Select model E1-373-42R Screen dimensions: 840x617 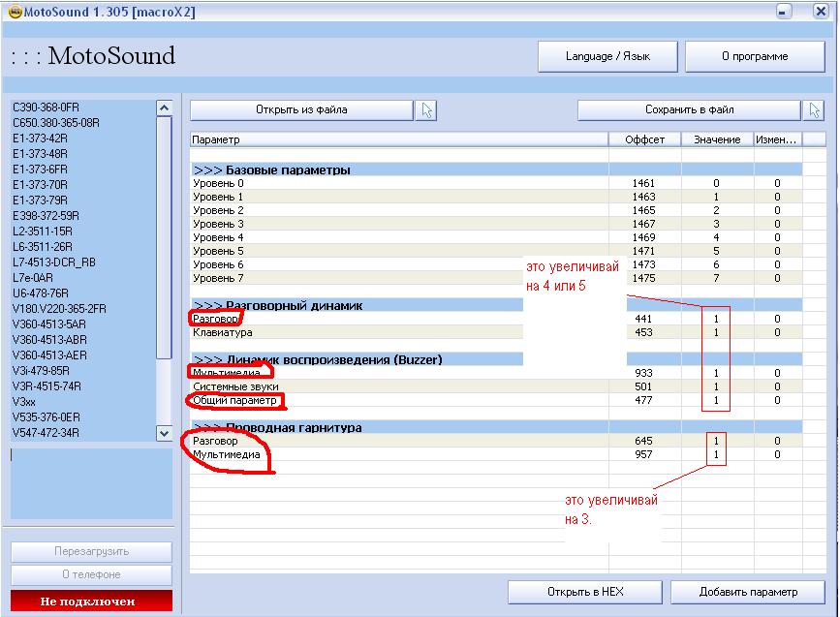click(40, 139)
